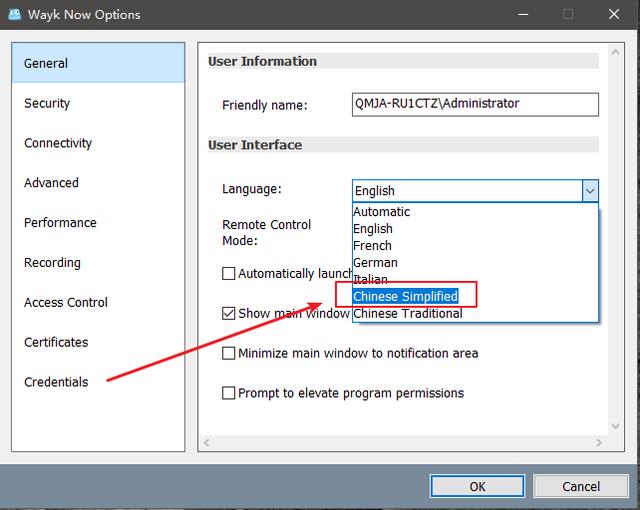Open the Security options category

[x=98, y=103]
